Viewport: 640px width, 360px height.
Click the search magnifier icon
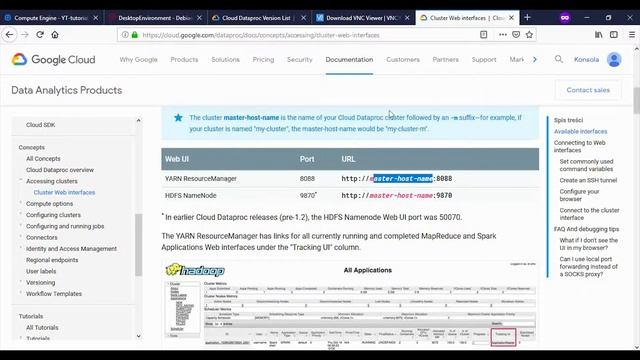point(559,59)
